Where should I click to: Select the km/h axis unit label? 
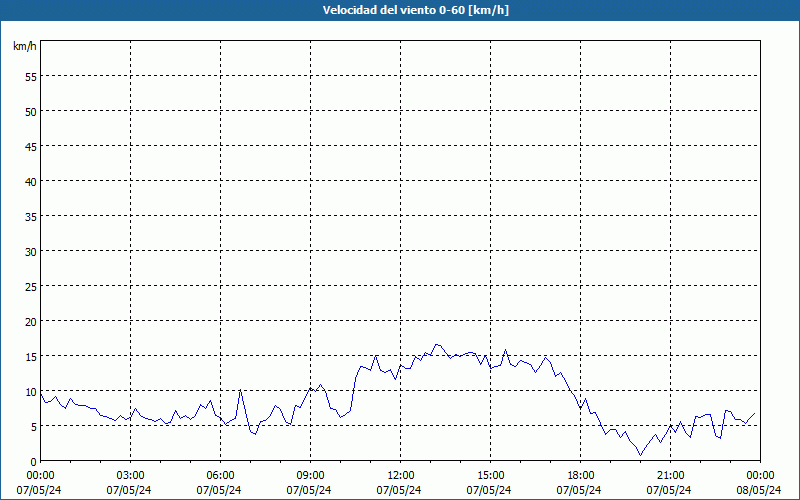[x=25, y=47]
